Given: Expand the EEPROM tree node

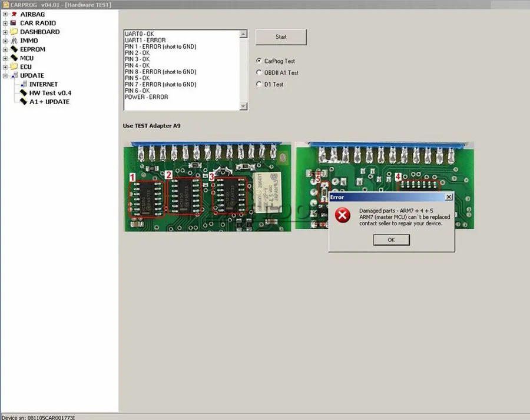Looking at the screenshot, I should tap(5, 49).
